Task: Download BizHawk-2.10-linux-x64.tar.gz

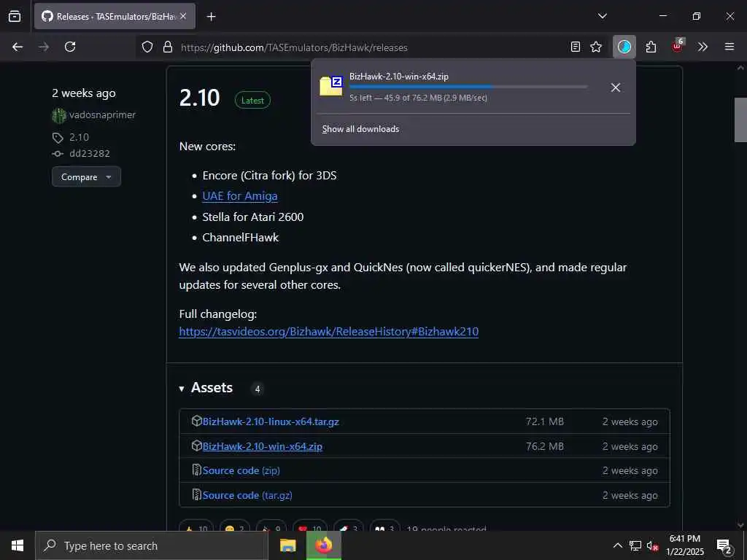Action: pyautogui.click(x=271, y=421)
